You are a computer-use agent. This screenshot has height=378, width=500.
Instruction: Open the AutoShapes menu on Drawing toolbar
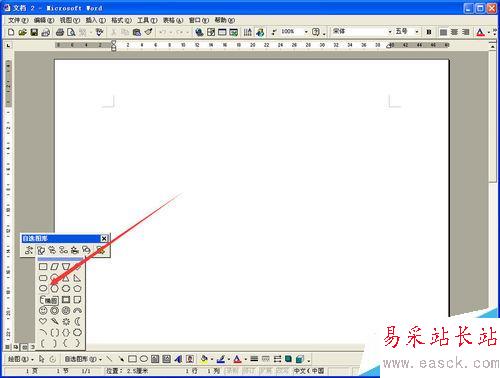click(83, 359)
